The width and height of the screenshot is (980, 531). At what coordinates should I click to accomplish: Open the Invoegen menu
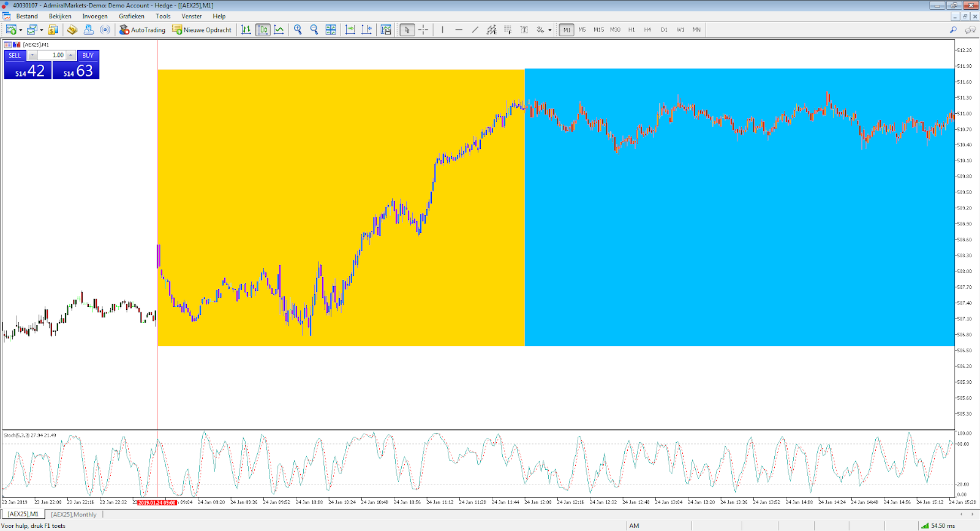pos(95,17)
